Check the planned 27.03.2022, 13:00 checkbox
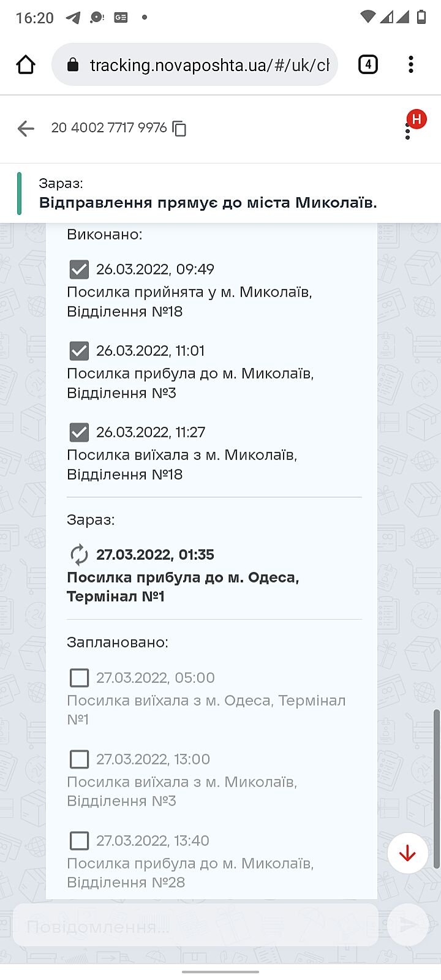The width and height of the screenshot is (441, 980). pos(79,759)
